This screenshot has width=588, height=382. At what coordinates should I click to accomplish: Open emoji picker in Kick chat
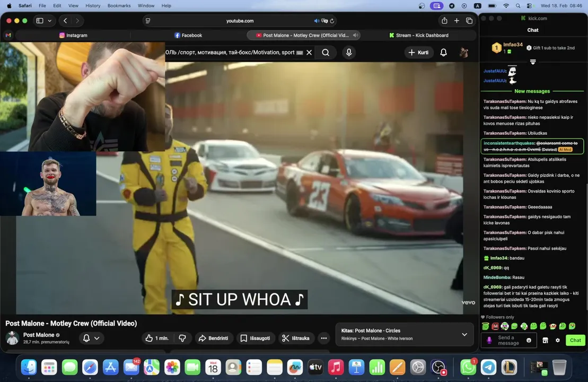529,340
